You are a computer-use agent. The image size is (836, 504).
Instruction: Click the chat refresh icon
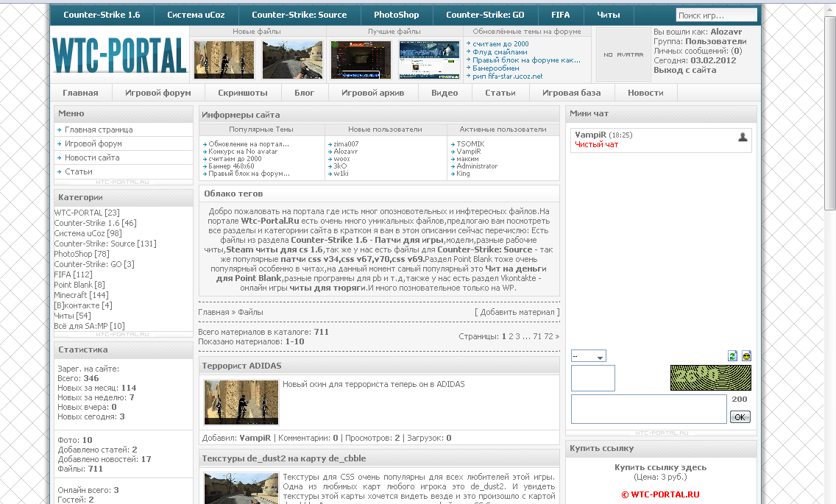pyautogui.click(x=732, y=356)
